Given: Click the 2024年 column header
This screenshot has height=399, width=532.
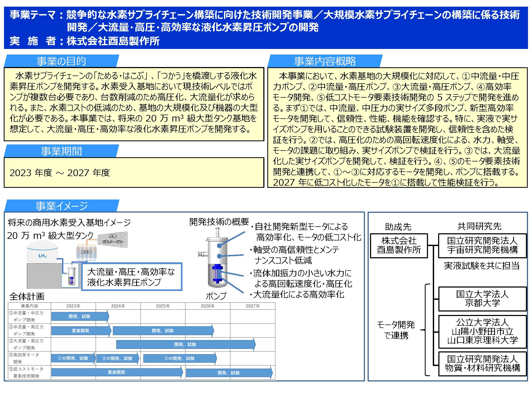Looking at the screenshot, I should point(118,306).
